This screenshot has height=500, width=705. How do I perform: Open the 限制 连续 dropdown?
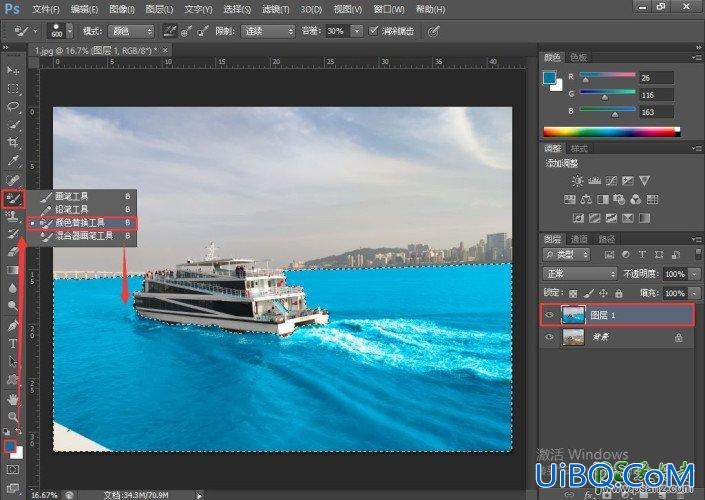click(x=268, y=31)
